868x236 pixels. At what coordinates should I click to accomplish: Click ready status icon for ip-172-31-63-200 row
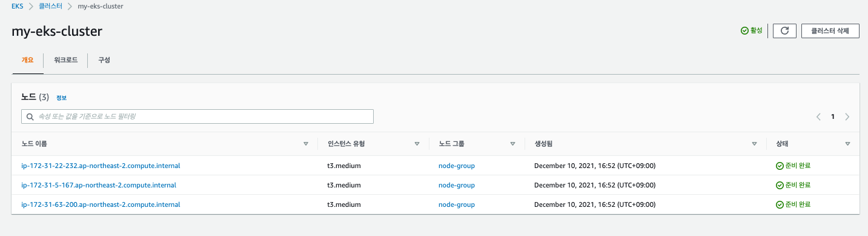pyautogui.click(x=780, y=204)
